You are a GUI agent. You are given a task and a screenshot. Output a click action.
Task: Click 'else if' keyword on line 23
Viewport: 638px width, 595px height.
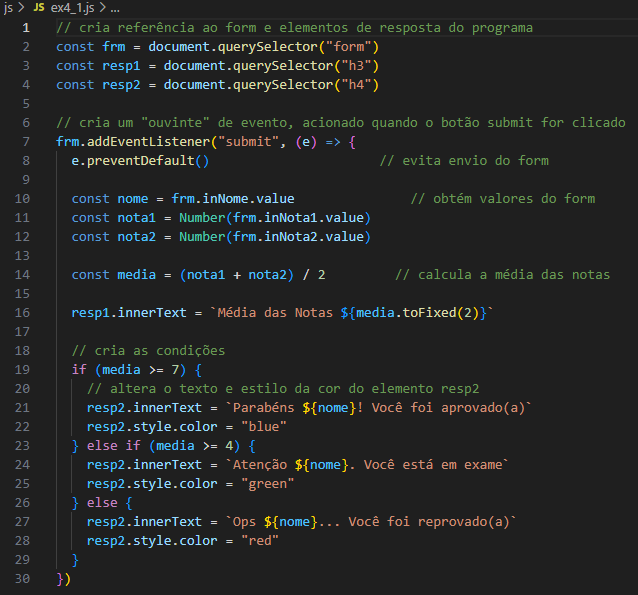click(x=114, y=446)
